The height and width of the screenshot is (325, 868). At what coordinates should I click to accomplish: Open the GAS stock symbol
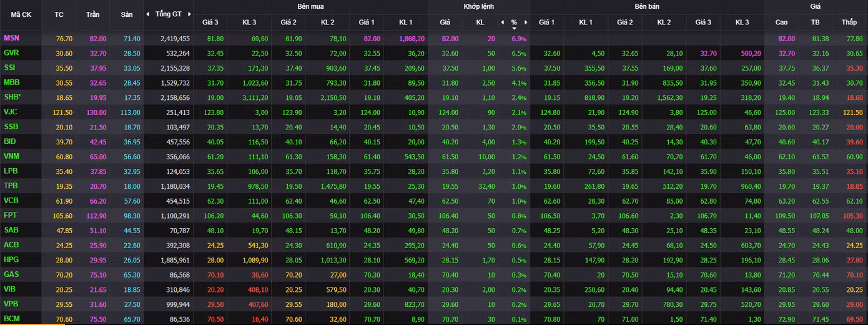(11, 274)
